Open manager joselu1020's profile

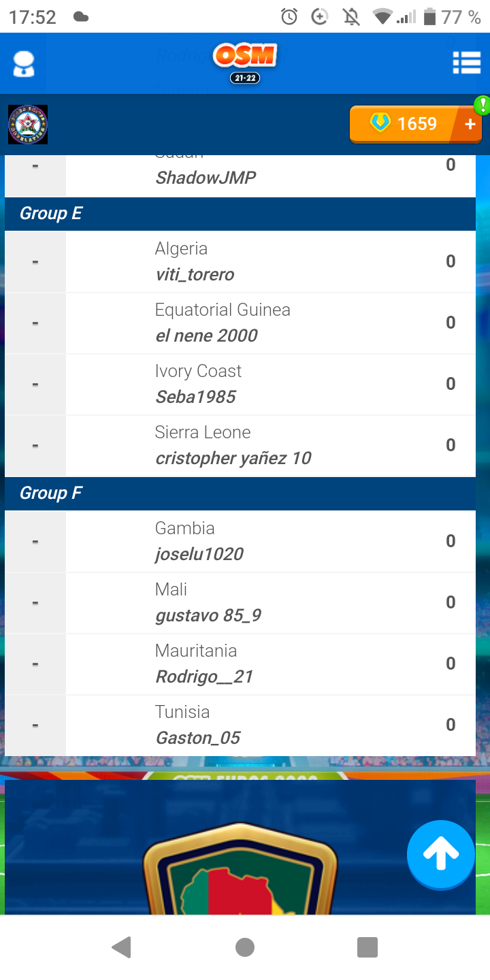click(199, 554)
